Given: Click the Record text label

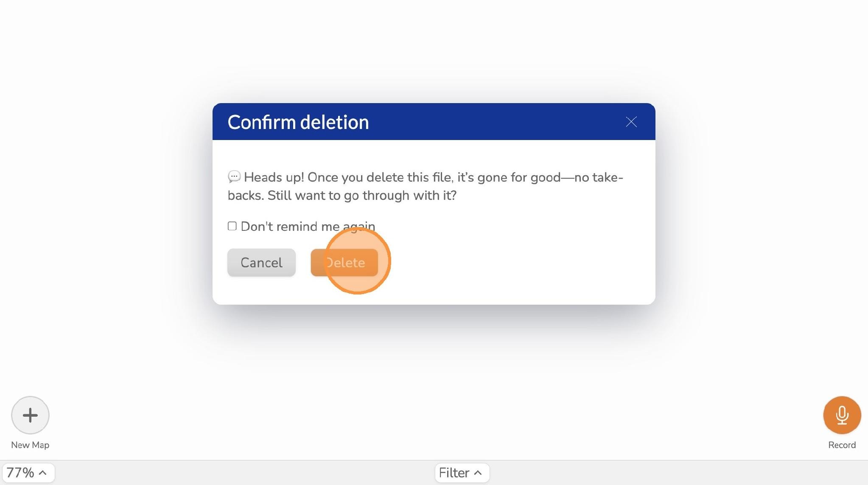Looking at the screenshot, I should click(842, 445).
